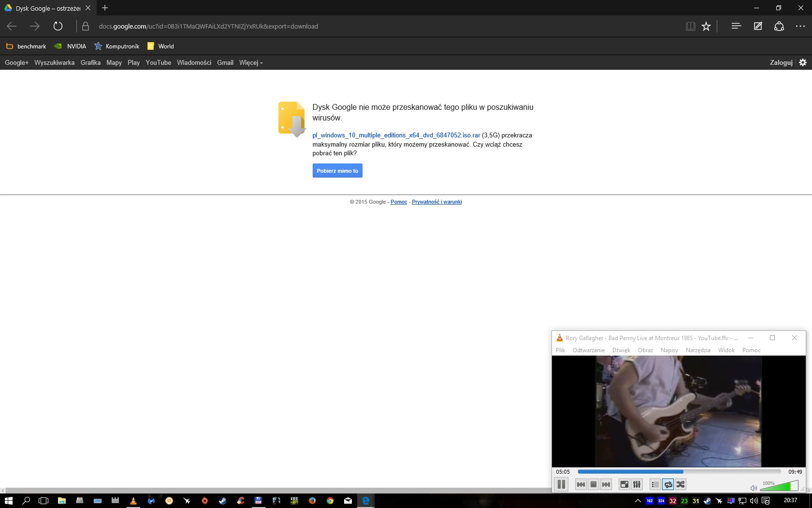Show the VLC playlist
This screenshot has width=812, height=508.
click(655, 484)
